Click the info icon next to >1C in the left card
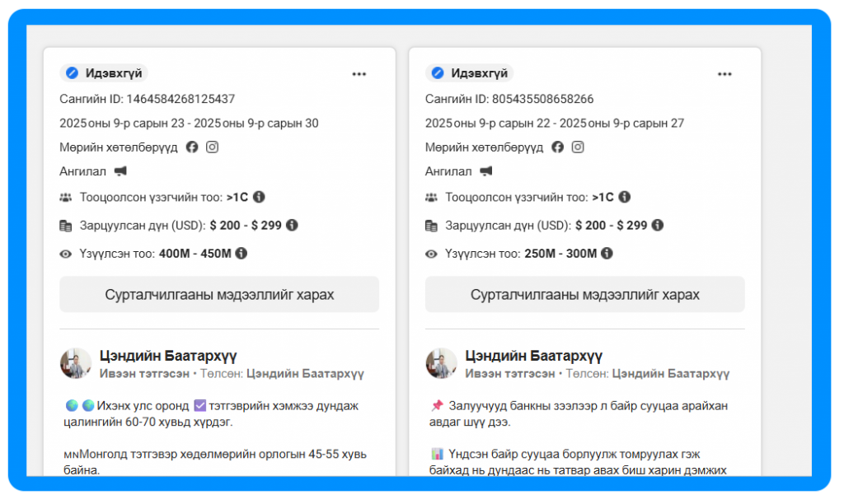This screenshot has height=504, width=844. point(259,198)
